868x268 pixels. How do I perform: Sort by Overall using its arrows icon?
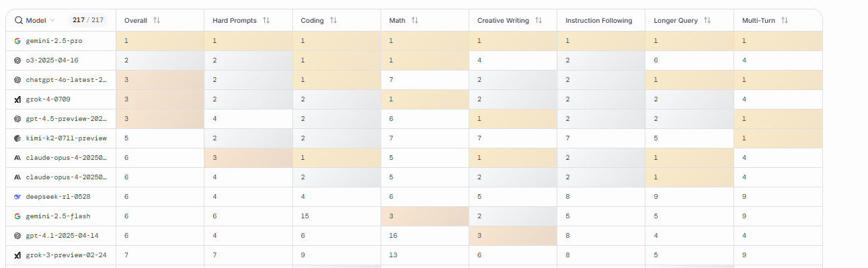157,20
